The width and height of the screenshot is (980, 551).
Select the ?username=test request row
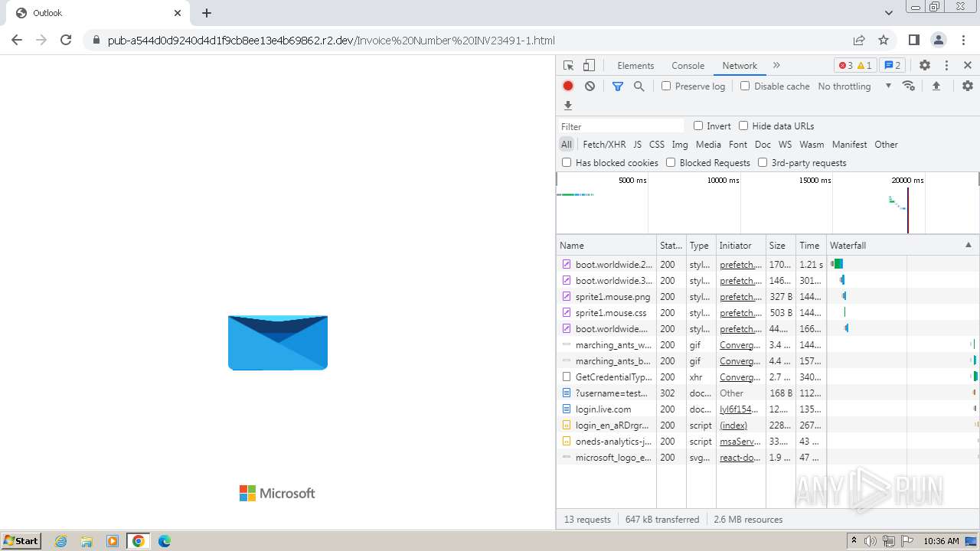click(x=768, y=393)
